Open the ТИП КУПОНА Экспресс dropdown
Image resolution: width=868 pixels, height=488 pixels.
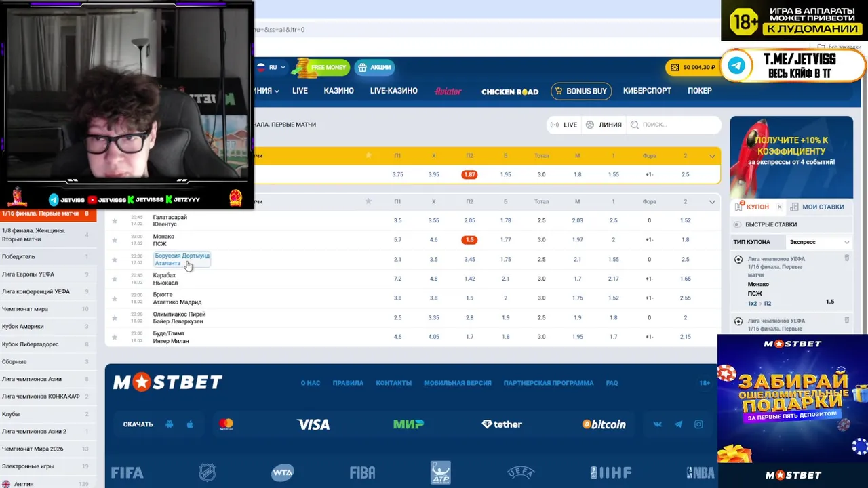tap(819, 242)
